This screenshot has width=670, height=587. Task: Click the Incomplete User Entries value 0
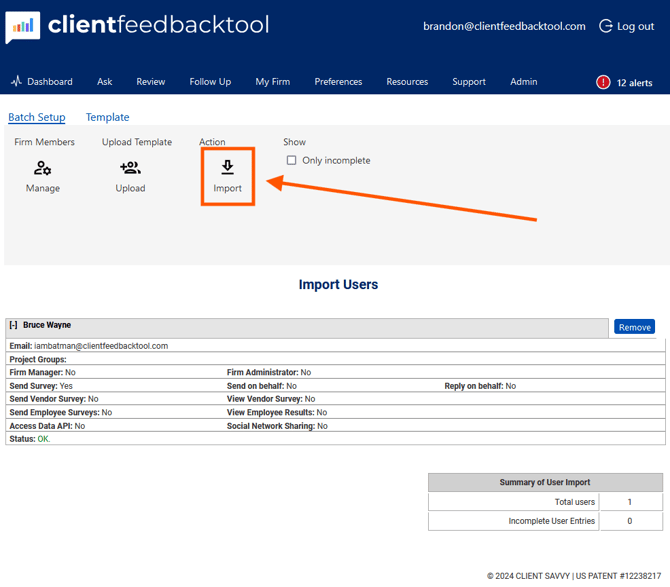[629, 521]
